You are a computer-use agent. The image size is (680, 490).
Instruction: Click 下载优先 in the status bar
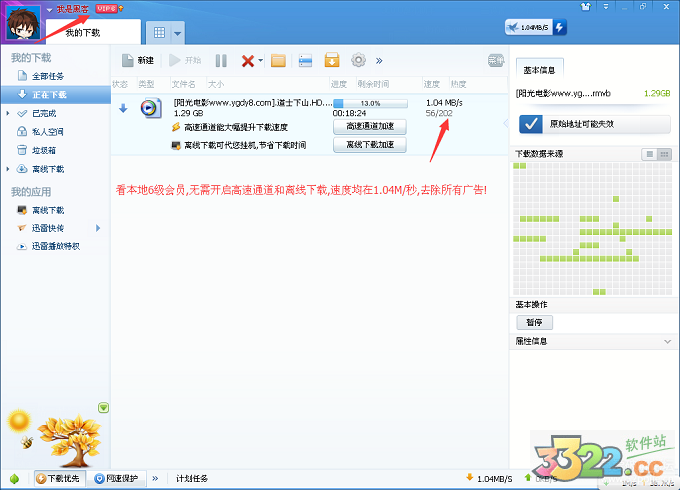point(60,478)
